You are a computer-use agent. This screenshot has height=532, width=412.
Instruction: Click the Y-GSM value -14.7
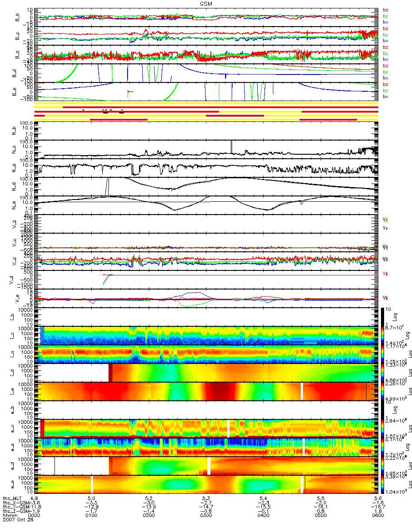pos(206,507)
